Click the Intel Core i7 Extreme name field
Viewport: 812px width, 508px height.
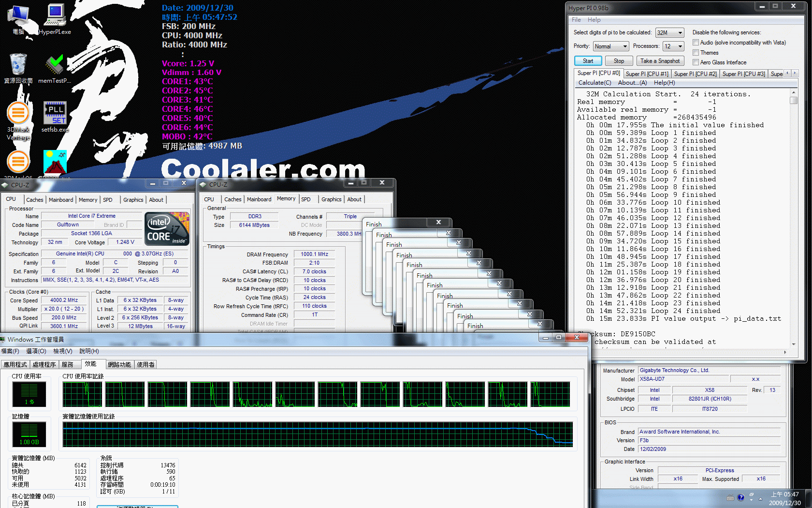[x=91, y=216]
